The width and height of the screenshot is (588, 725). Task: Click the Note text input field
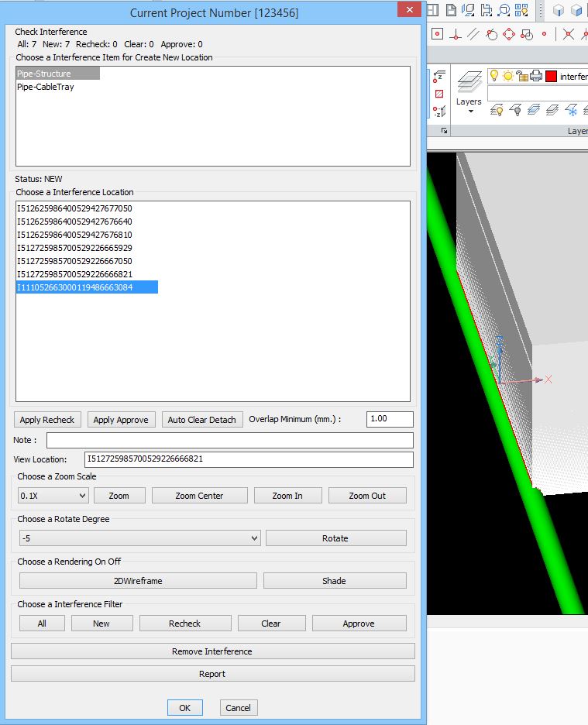pos(229,440)
